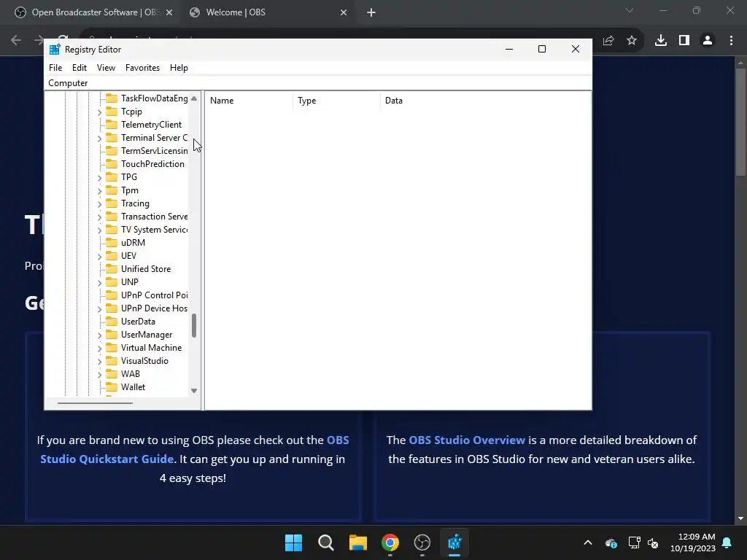Open OBS Studio from the taskbar
747x560 pixels.
click(x=422, y=542)
